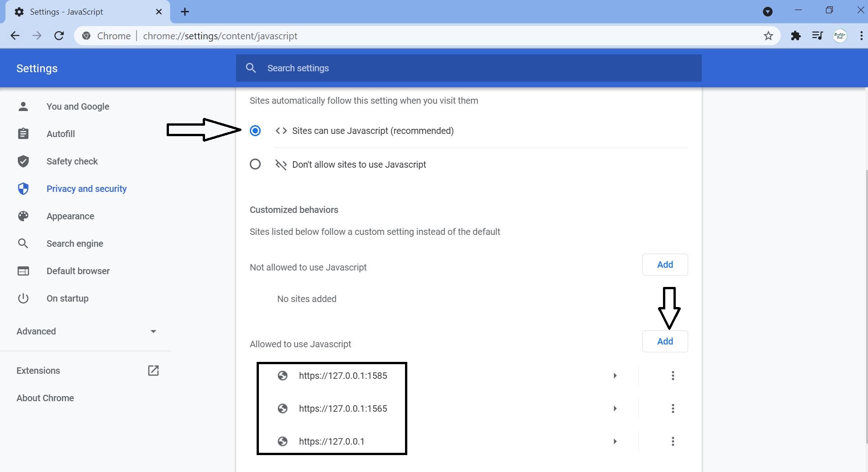Click the search magnifier icon in settings

tap(251, 68)
